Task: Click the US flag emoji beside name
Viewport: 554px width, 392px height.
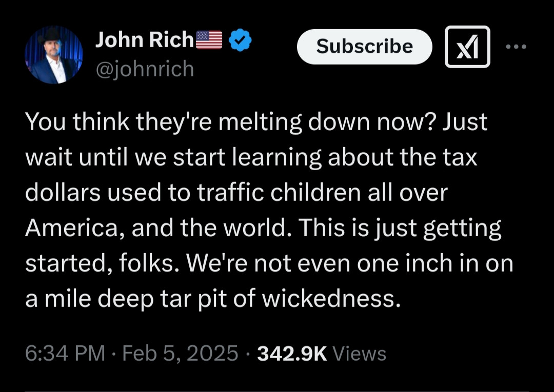Action: pos(209,40)
